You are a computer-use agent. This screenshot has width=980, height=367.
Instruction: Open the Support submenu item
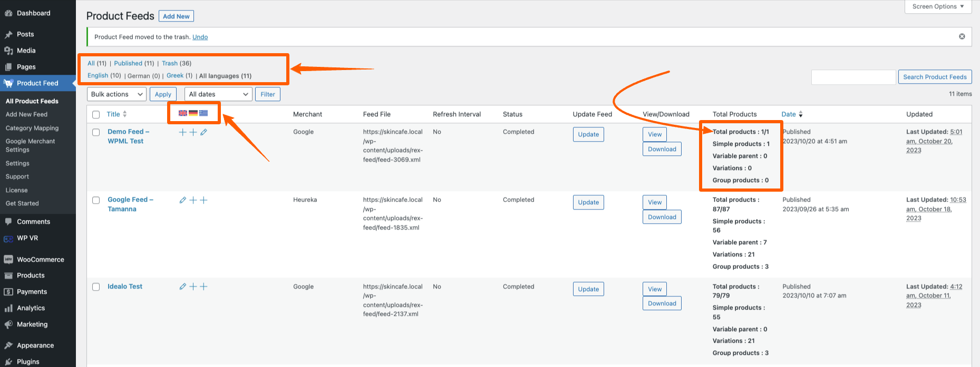point(17,176)
